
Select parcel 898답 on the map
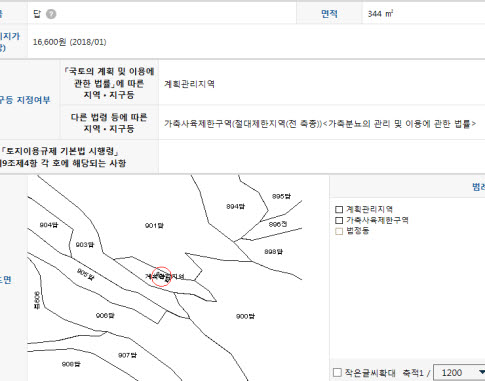[274, 251]
